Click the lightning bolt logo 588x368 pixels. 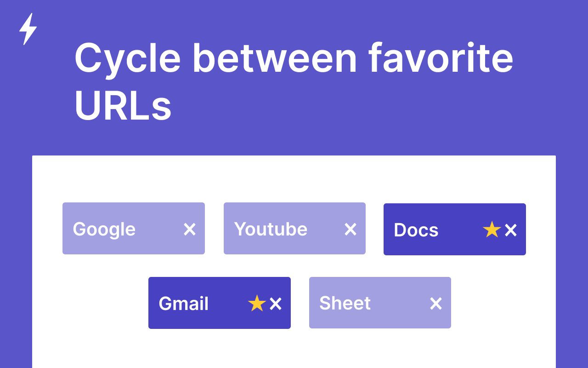pos(28,29)
